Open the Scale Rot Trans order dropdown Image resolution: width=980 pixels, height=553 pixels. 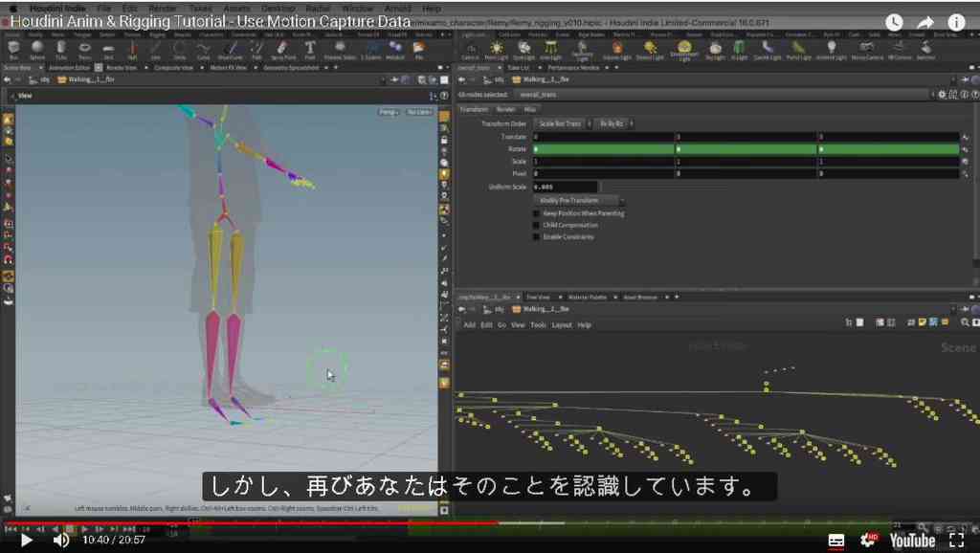point(563,123)
